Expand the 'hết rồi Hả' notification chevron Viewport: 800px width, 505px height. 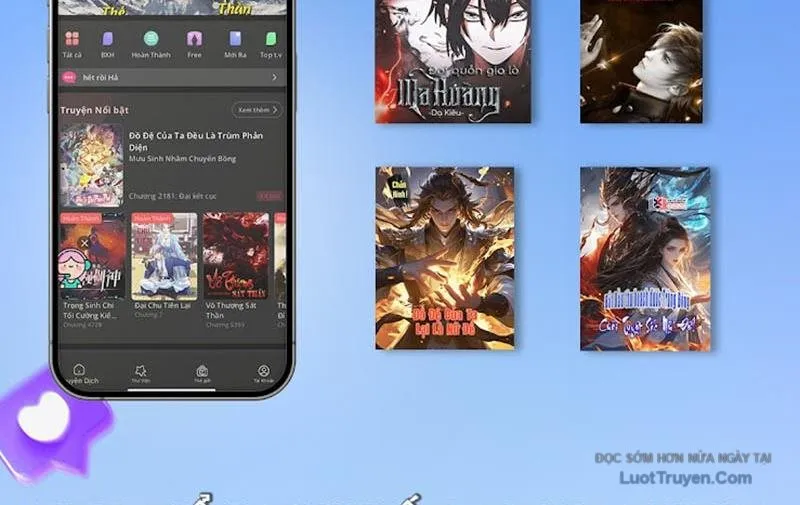(274, 77)
